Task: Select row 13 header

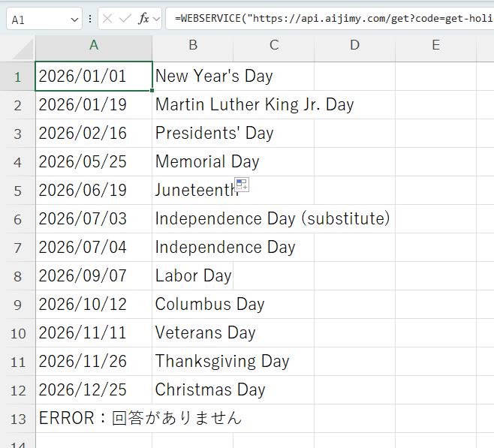Action: click(x=18, y=419)
